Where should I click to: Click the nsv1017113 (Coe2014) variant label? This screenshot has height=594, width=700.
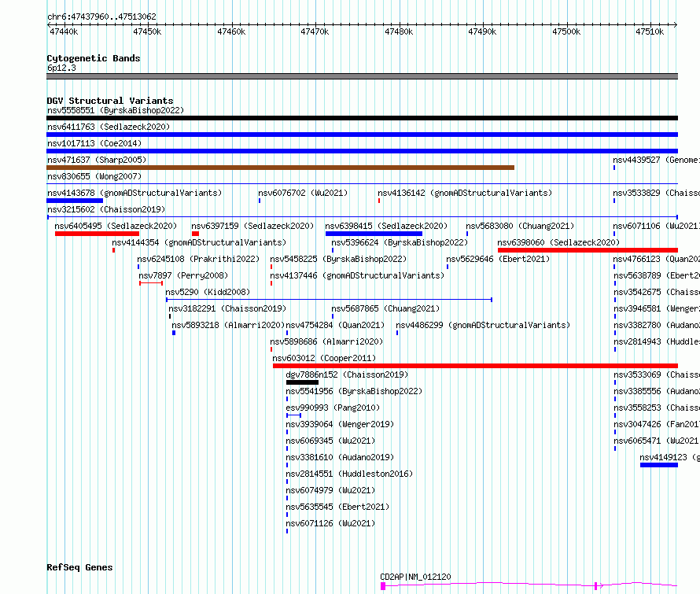[x=94, y=143]
